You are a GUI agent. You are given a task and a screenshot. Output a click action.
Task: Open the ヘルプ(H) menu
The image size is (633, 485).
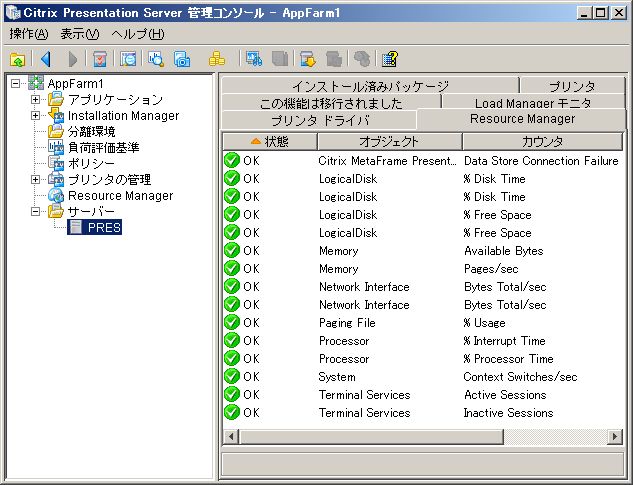tap(138, 34)
